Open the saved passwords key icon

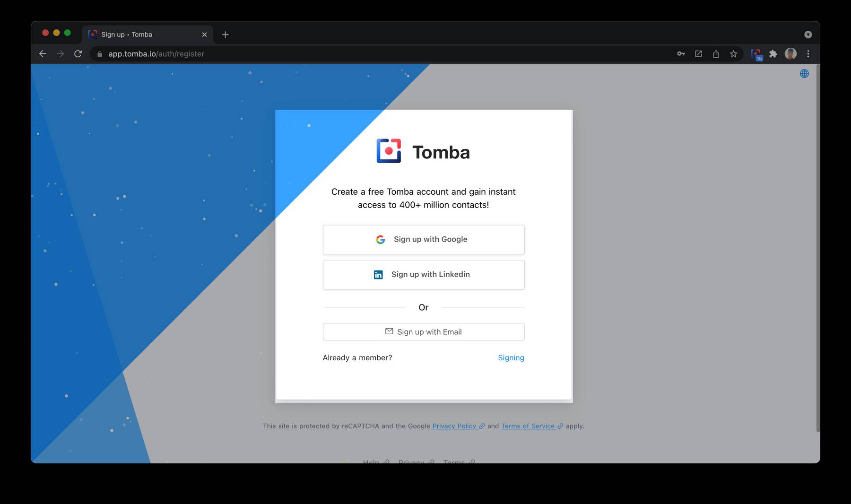[681, 54]
